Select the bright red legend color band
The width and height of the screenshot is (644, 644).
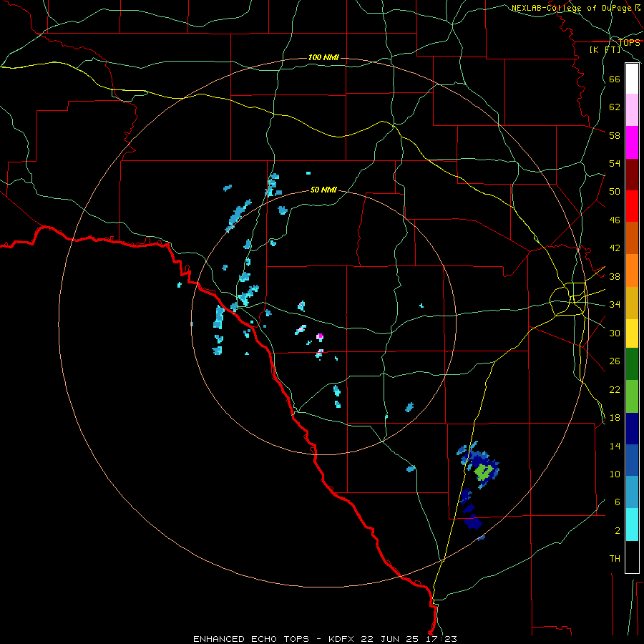[x=632, y=206]
